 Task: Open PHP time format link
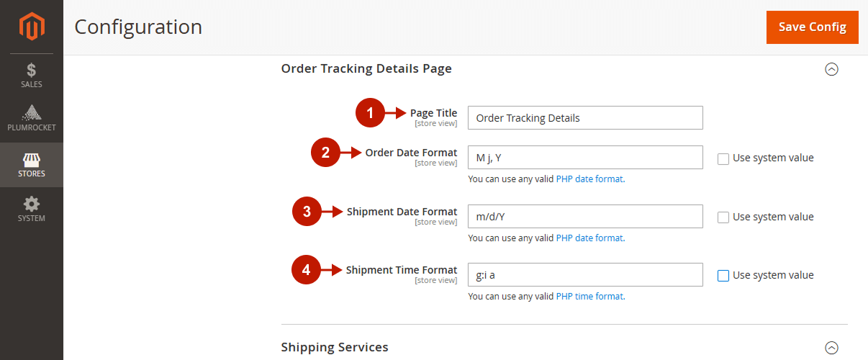[589, 296]
